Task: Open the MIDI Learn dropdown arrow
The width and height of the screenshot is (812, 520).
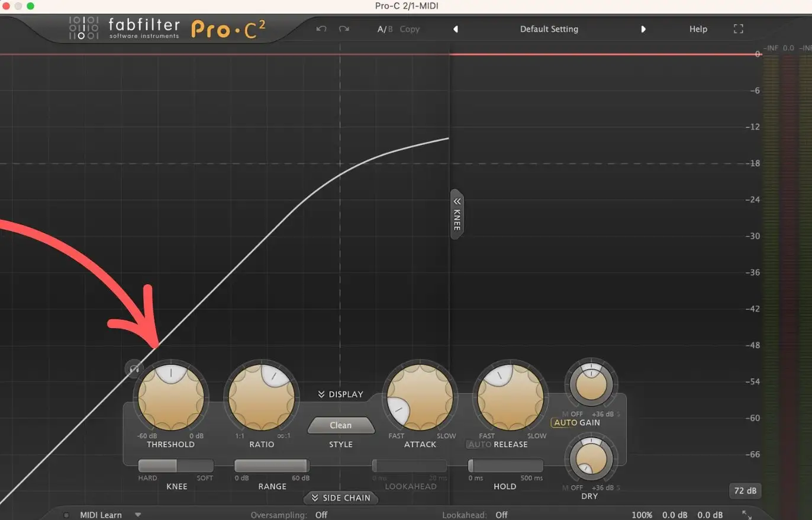Action: (x=138, y=515)
